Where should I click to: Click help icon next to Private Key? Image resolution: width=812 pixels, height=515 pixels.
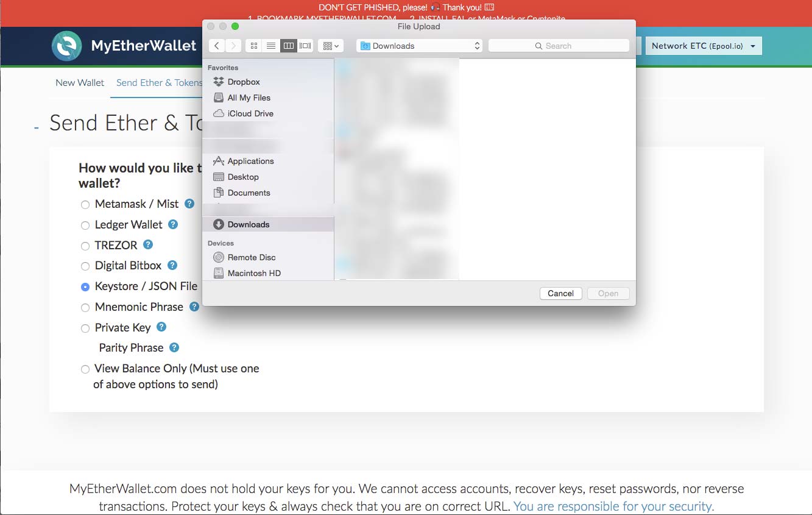(x=161, y=327)
